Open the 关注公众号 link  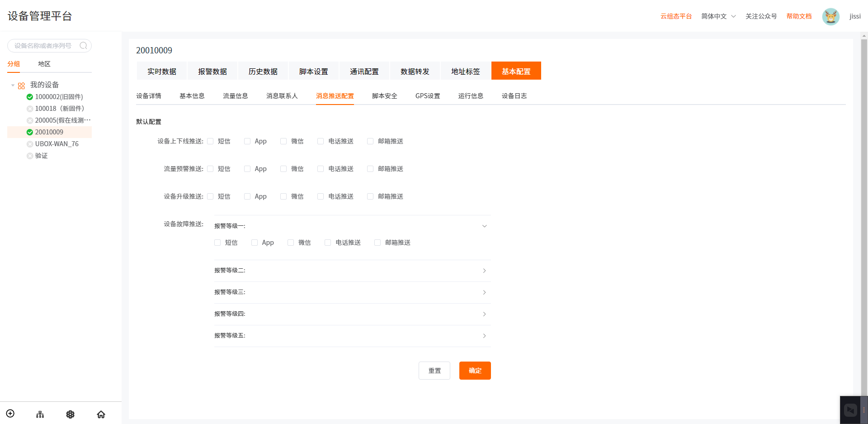click(761, 16)
